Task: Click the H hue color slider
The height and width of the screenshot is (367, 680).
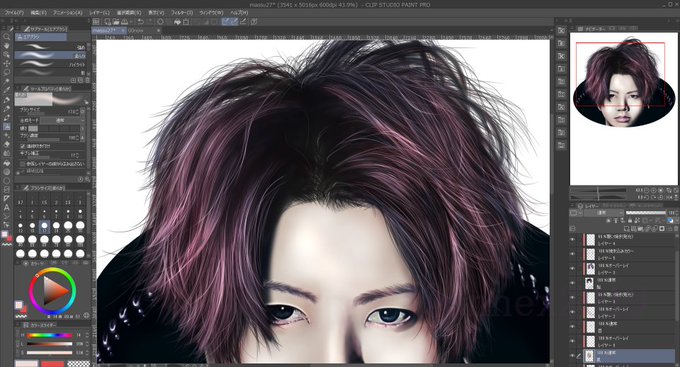Action: point(50,335)
